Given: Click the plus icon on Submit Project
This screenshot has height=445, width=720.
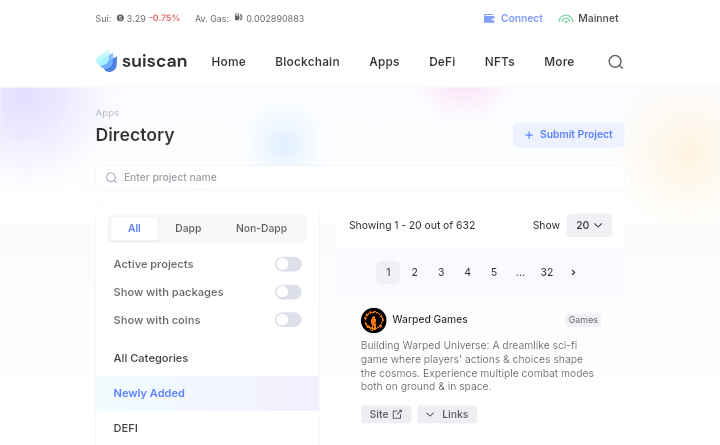Looking at the screenshot, I should click(x=529, y=135).
